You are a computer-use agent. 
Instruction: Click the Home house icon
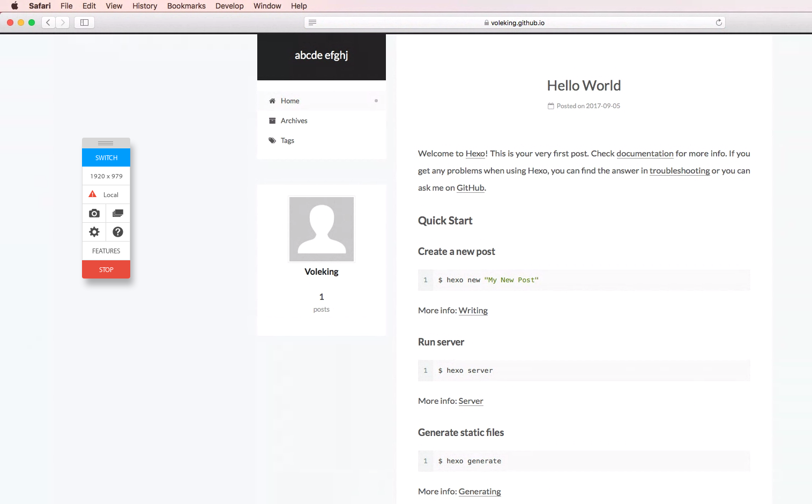tap(272, 101)
